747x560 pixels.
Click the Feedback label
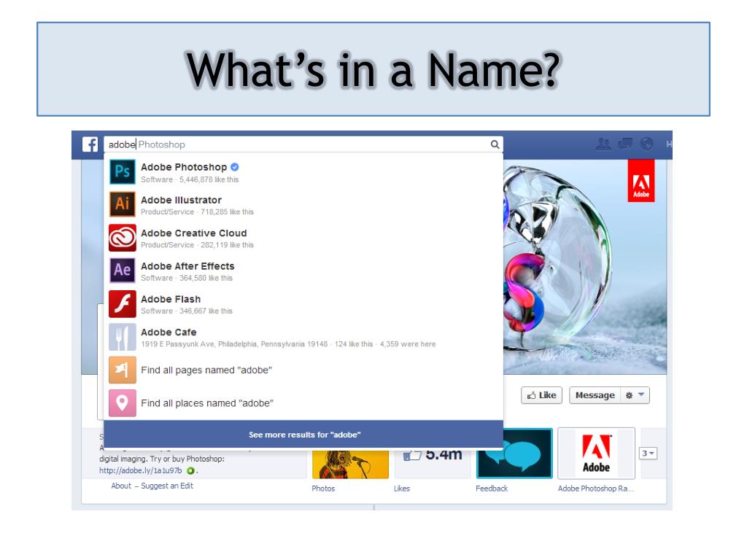[492, 489]
